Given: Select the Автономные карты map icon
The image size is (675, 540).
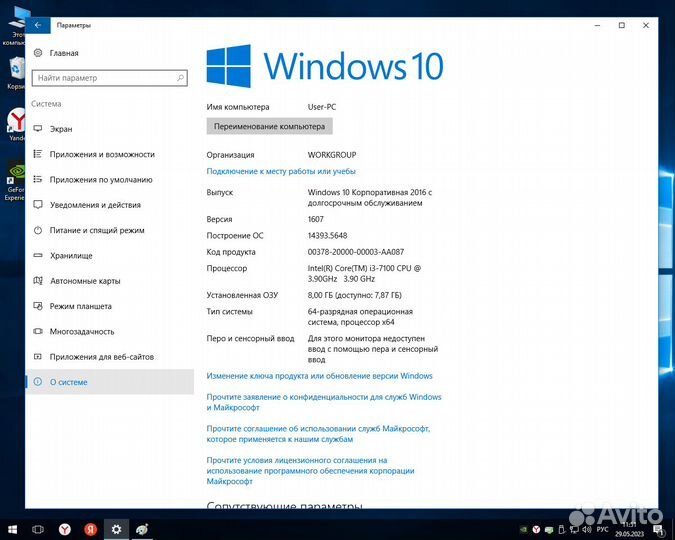Looking at the screenshot, I should [x=38, y=281].
